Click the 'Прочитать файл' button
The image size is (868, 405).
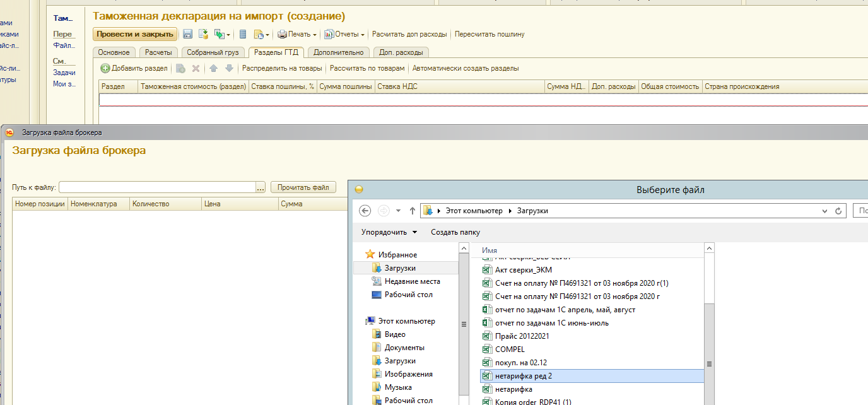coord(303,187)
